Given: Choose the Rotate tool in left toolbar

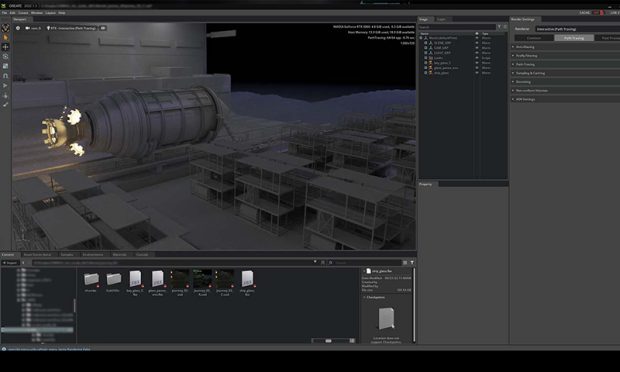Looking at the screenshot, I should (6, 57).
